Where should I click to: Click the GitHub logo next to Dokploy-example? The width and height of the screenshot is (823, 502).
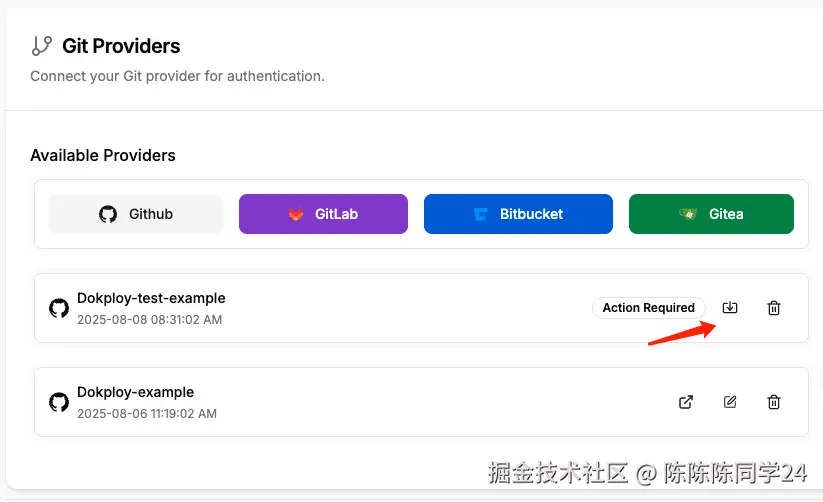point(59,402)
